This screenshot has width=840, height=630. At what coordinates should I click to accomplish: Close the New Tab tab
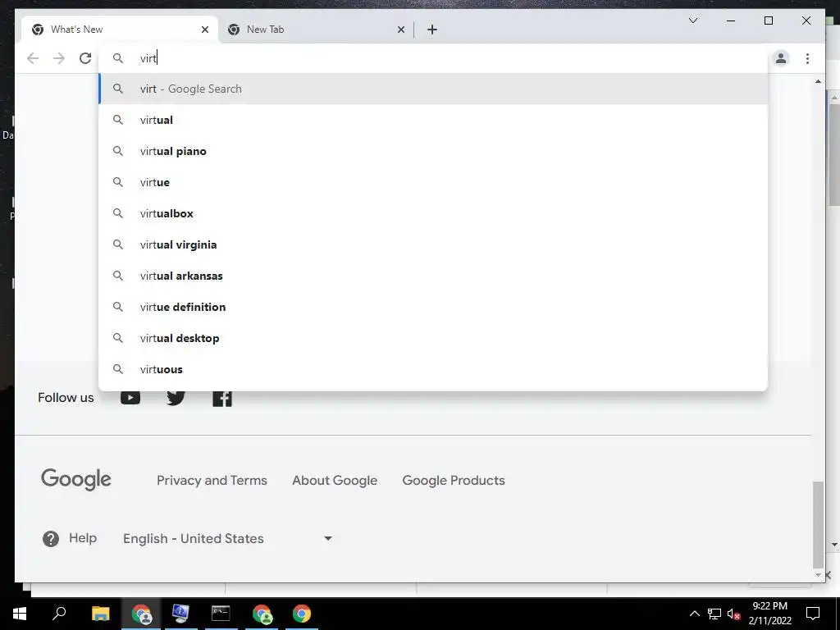pos(400,30)
